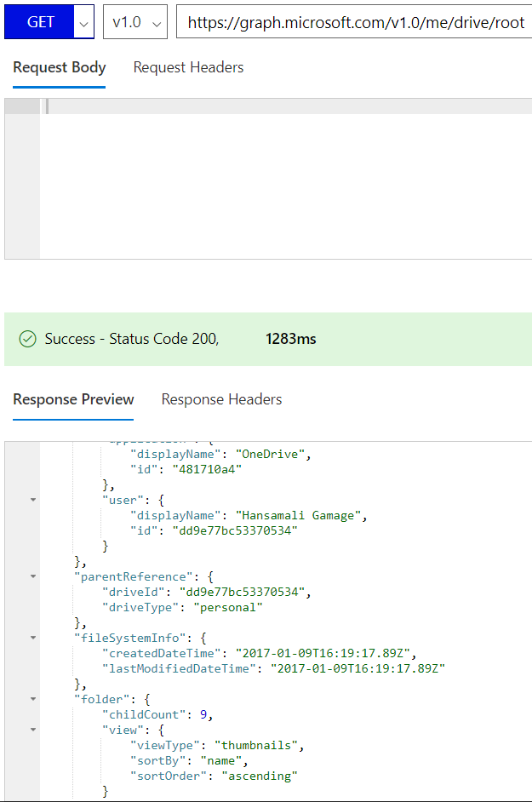The height and width of the screenshot is (802, 532).
Task: Click the "Hansamali Gamage" value
Action: pyautogui.click(x=298, y=516)
